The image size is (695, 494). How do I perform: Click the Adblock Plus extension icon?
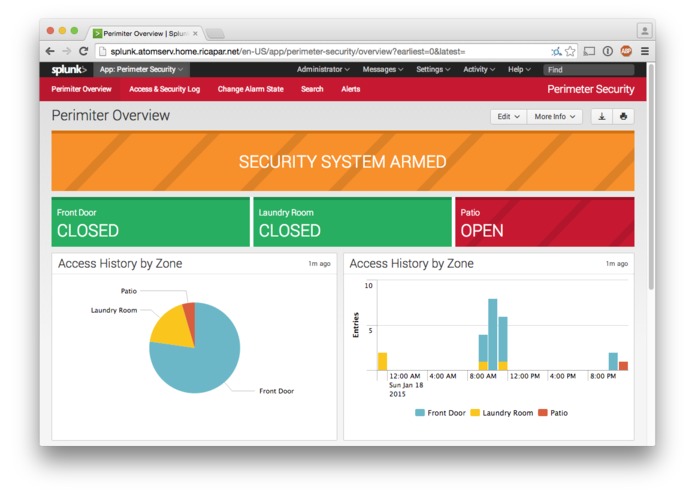(x=626, y=51)
